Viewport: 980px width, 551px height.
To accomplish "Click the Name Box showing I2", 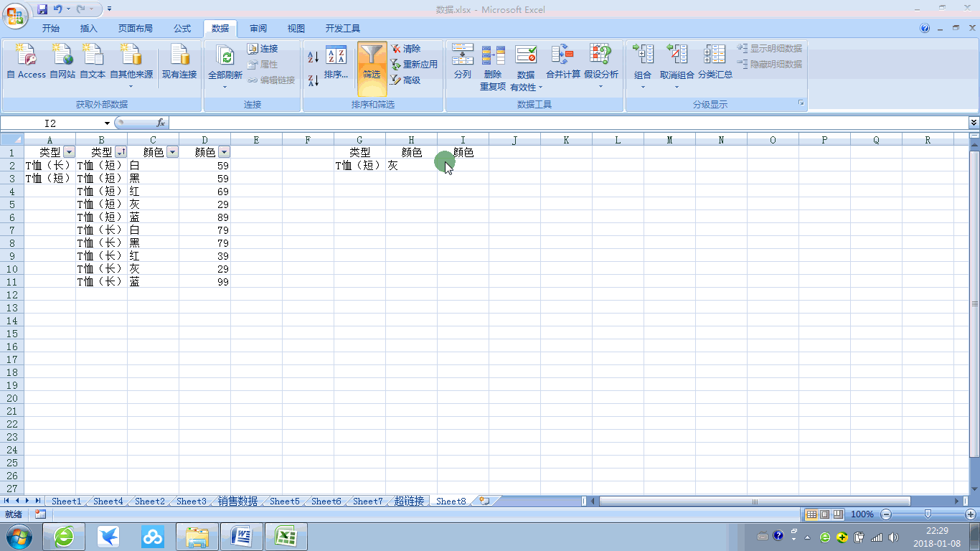I will pyautogui.click(x=50, y=123).
